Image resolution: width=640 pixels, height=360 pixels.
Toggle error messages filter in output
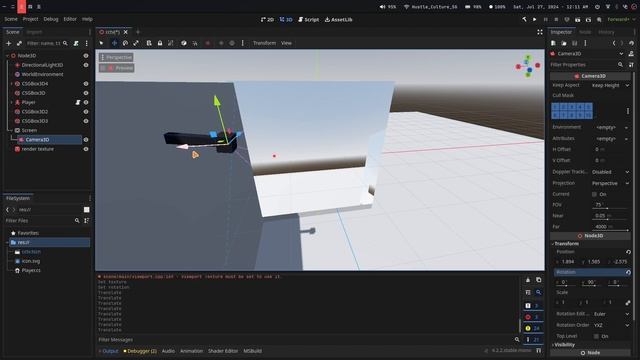pos(533,317)
